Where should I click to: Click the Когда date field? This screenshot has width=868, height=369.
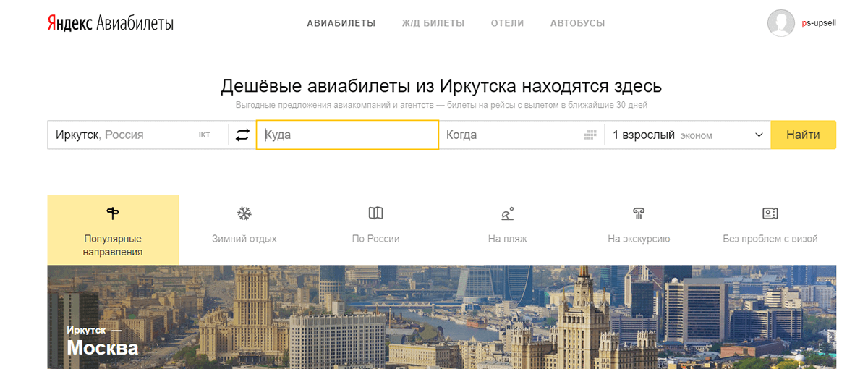click(522, 135)
